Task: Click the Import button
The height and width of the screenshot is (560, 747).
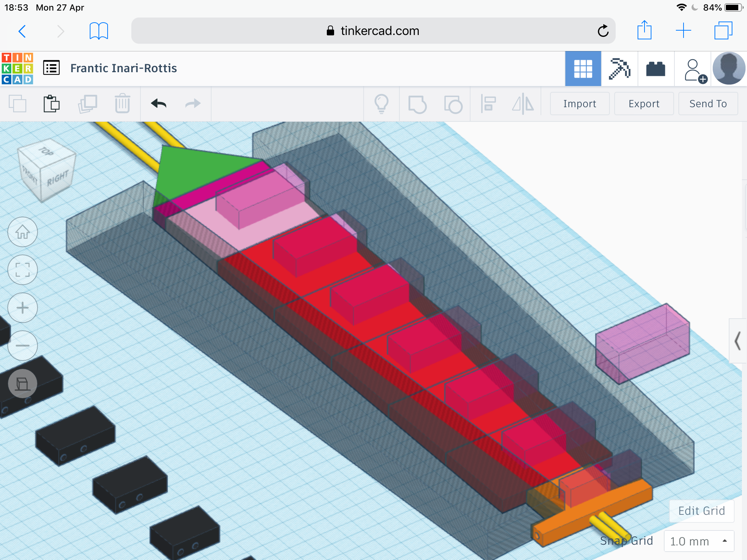Action: (580, 104)
